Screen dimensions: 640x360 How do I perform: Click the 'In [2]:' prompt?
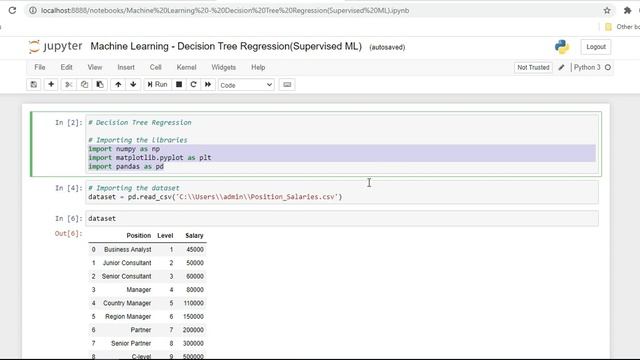69,122
